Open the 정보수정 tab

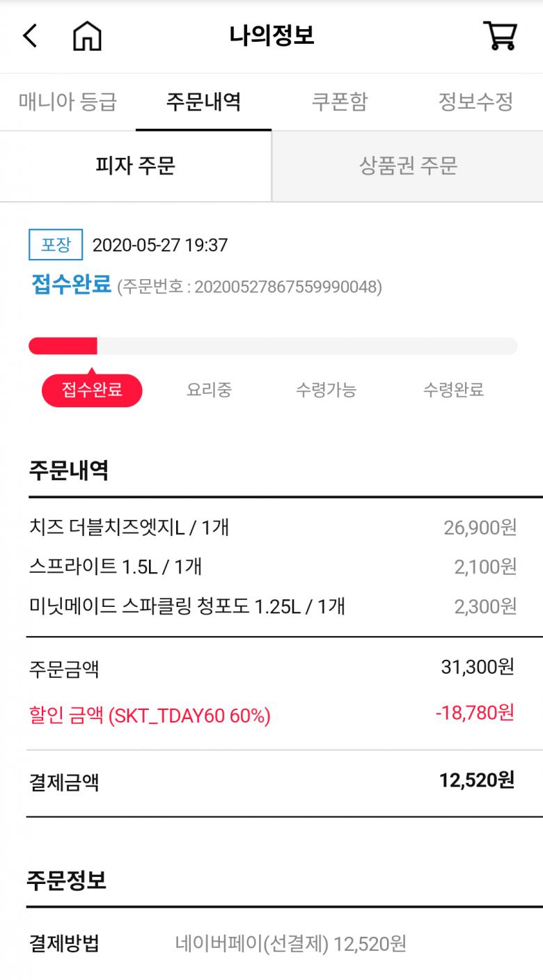pos(475,102)
